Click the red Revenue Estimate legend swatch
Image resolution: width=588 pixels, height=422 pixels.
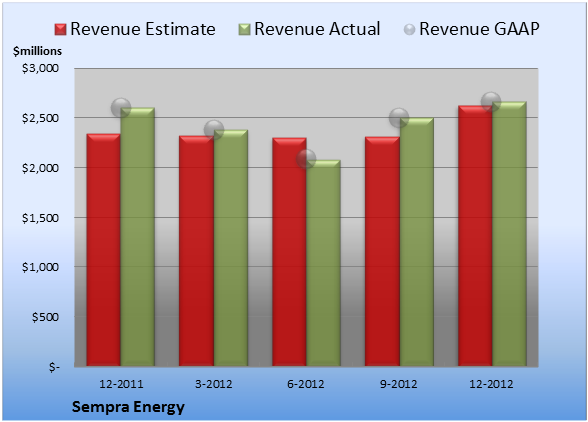60,30
